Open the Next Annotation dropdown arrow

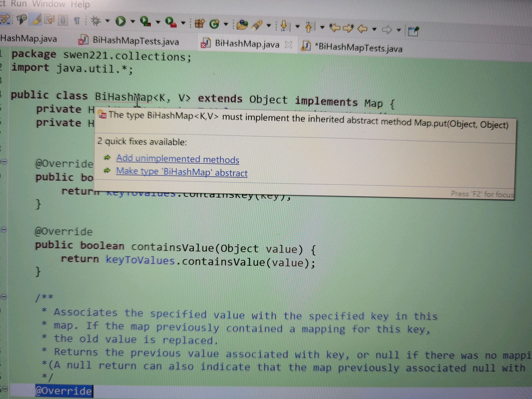298,26
